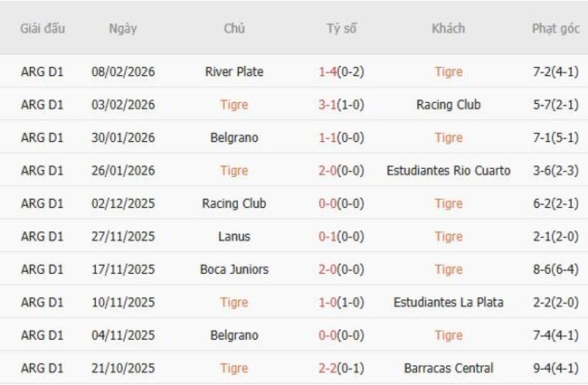Click Tigre home team on 10/11/2025
The image size is (588, 385).
234,303
